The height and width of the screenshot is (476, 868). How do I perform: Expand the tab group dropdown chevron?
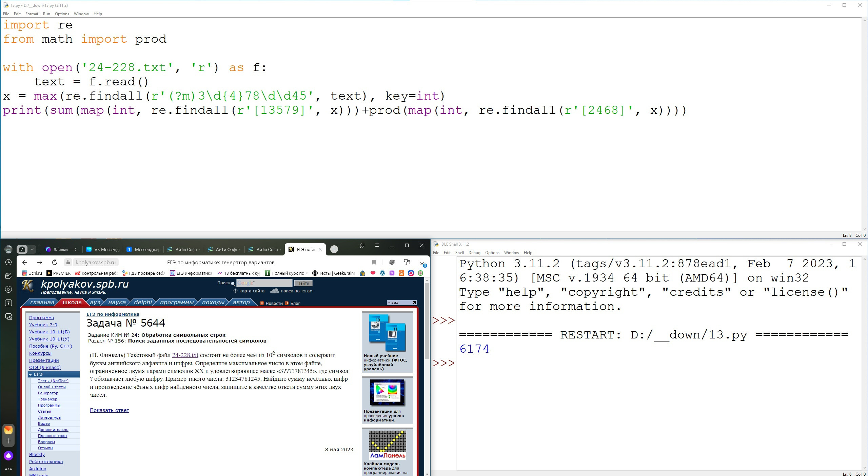[32, 249]
